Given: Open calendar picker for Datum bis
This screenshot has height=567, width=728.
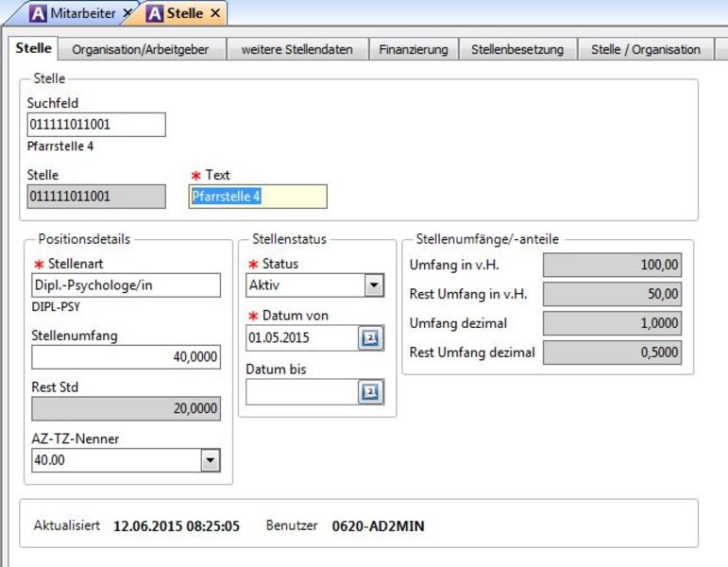Looking at the screenshot, I should (370, 392).
